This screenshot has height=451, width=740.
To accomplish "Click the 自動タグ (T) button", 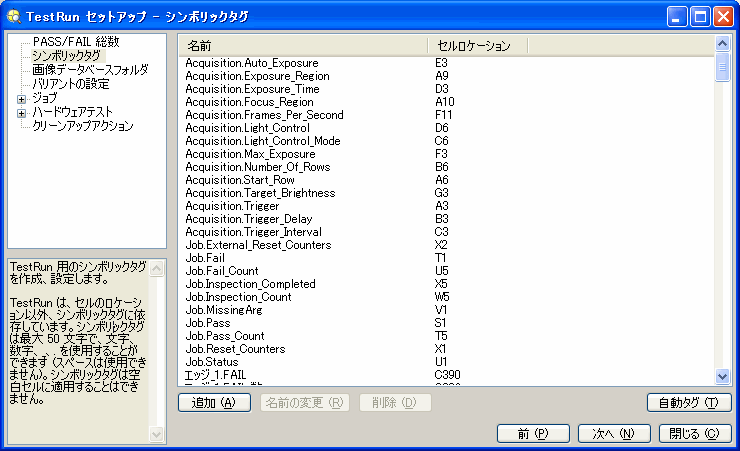I will pos(689,403).
